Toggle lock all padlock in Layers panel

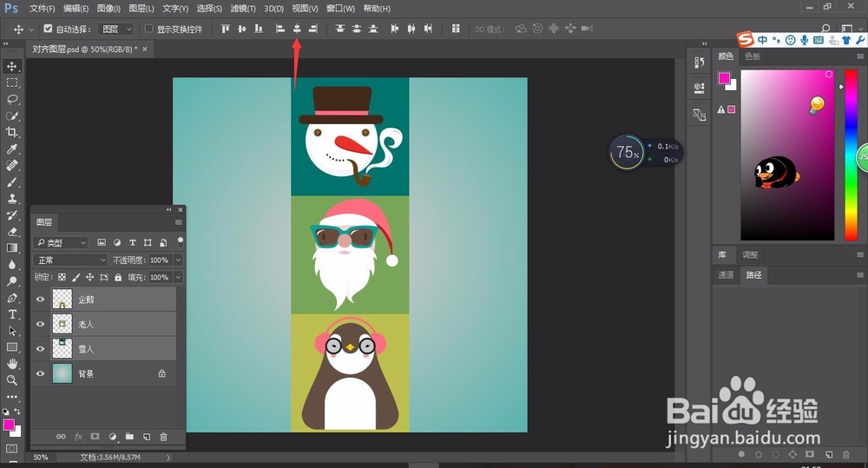(118, 278)
